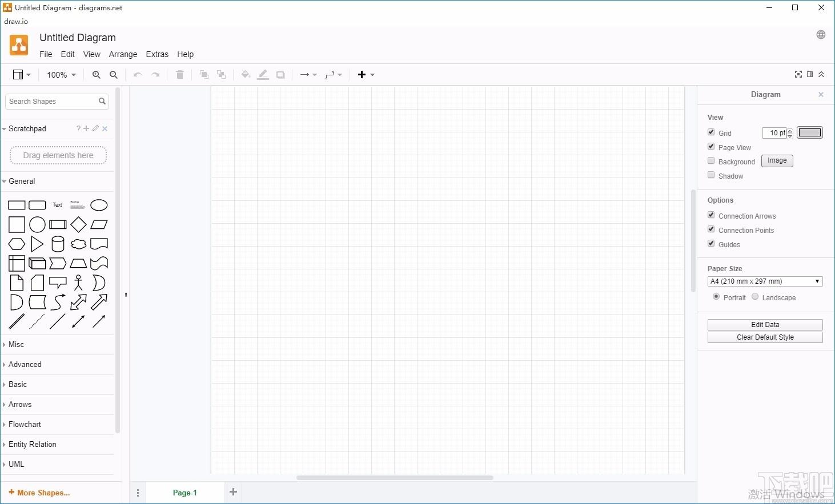Click the line color pencil icon
This screenshot has height=504, width=835.
(x=263, y=75)
